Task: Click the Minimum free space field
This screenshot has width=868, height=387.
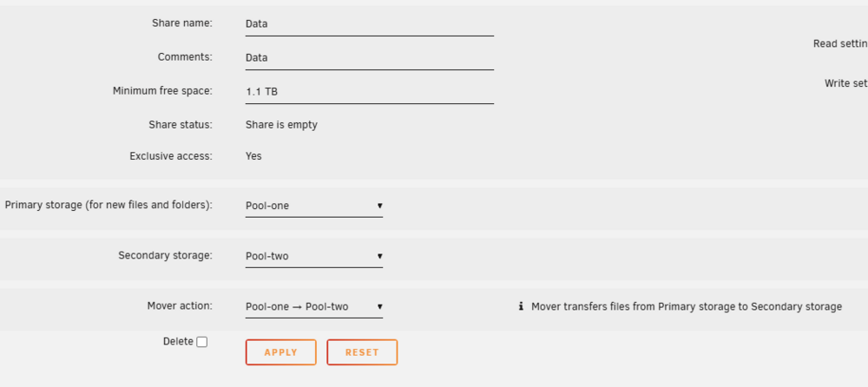Action: 369,92
